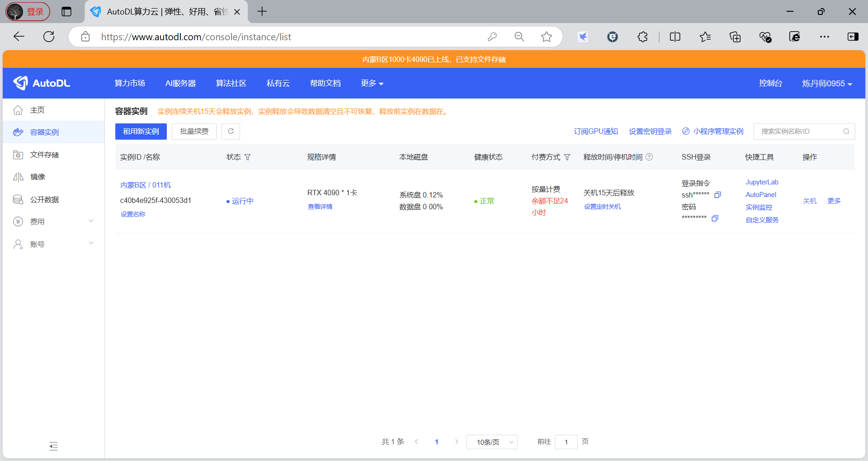Open 自定义服务 link
This screenshot has height=461, width=868.
[762, 220]
